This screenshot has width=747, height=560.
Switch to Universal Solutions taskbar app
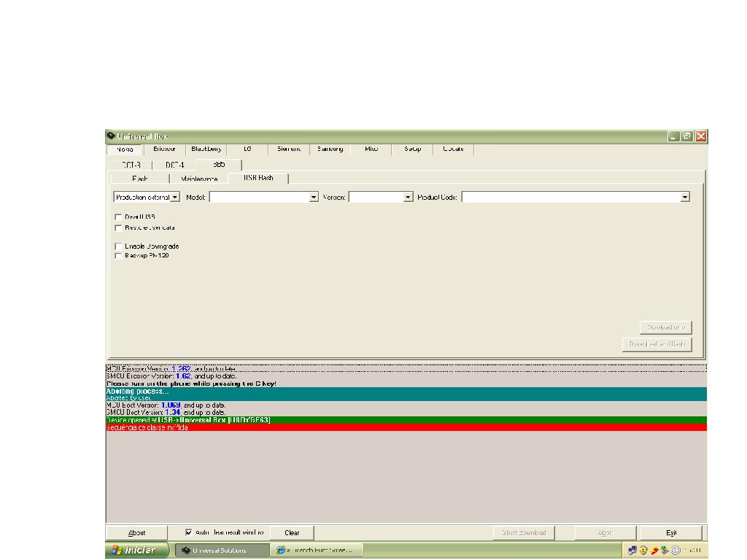tap(221, 551)
